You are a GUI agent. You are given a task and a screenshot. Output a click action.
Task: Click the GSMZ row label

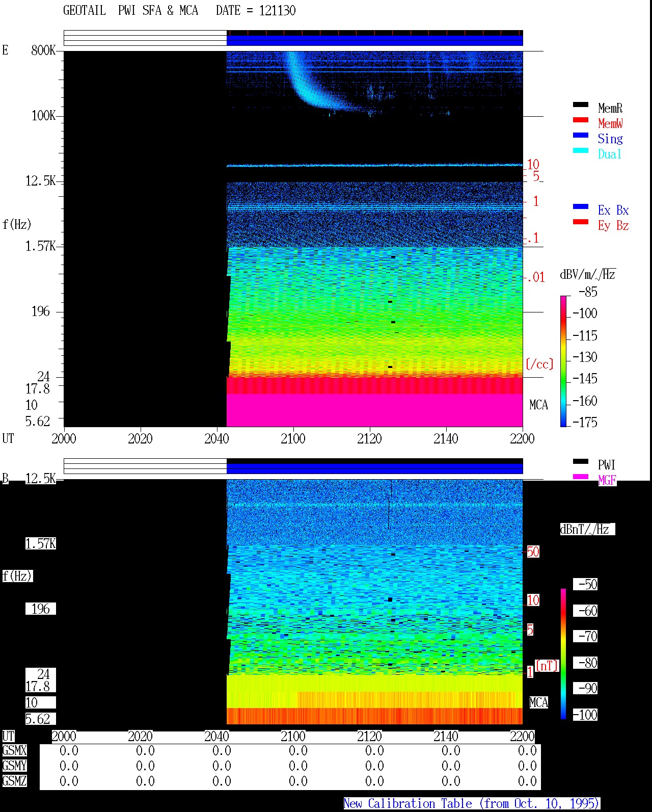[14, 781]
